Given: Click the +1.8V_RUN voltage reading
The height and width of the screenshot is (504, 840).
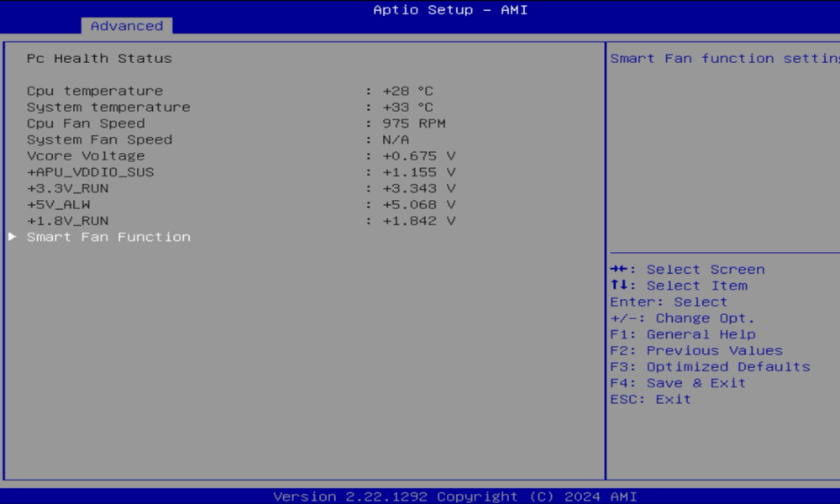Looking at the screenshot, I should tap(418, 221).
